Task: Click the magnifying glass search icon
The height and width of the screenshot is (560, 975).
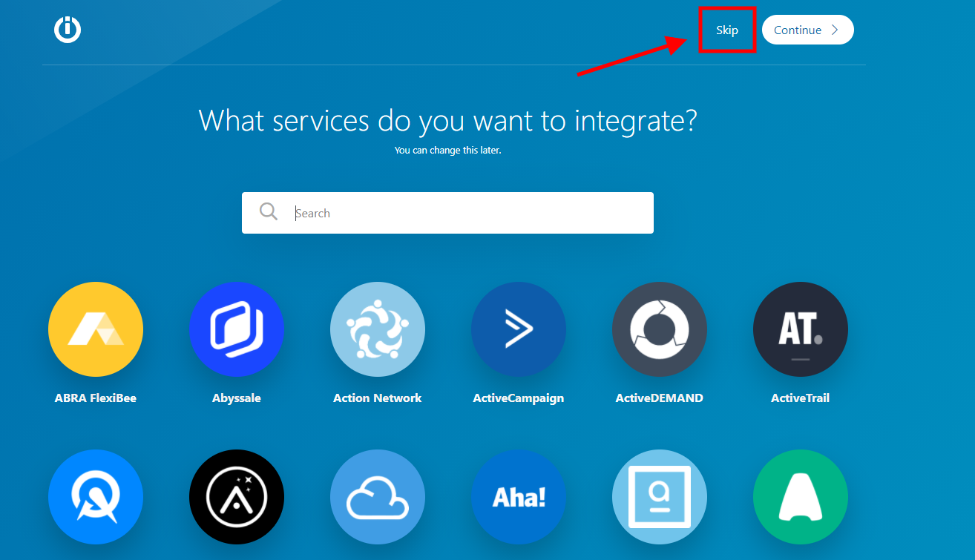Action: coord(269,212)
